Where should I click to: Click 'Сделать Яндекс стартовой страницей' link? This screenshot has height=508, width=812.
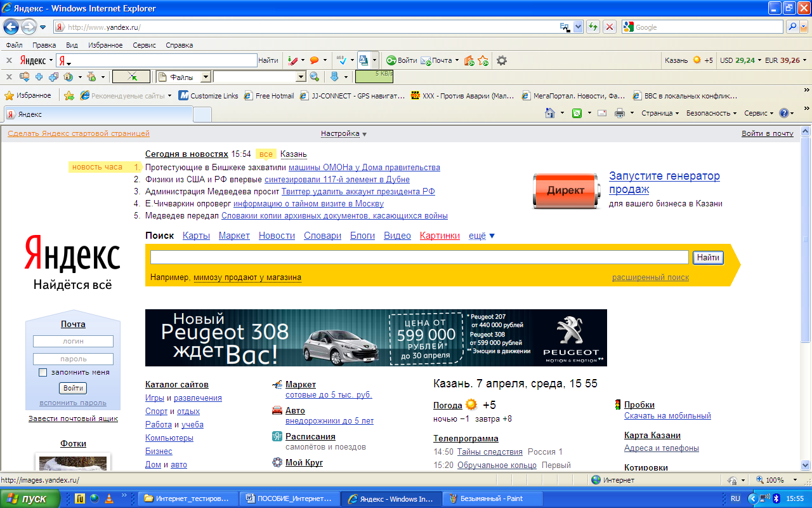pyautogui.click(x=79, y=133)
